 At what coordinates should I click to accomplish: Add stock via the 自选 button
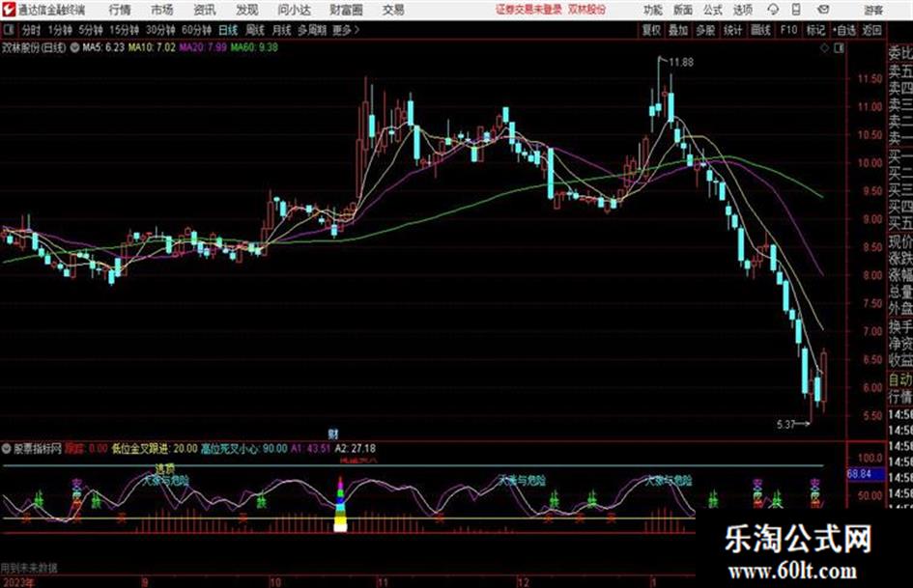(843, 30)
